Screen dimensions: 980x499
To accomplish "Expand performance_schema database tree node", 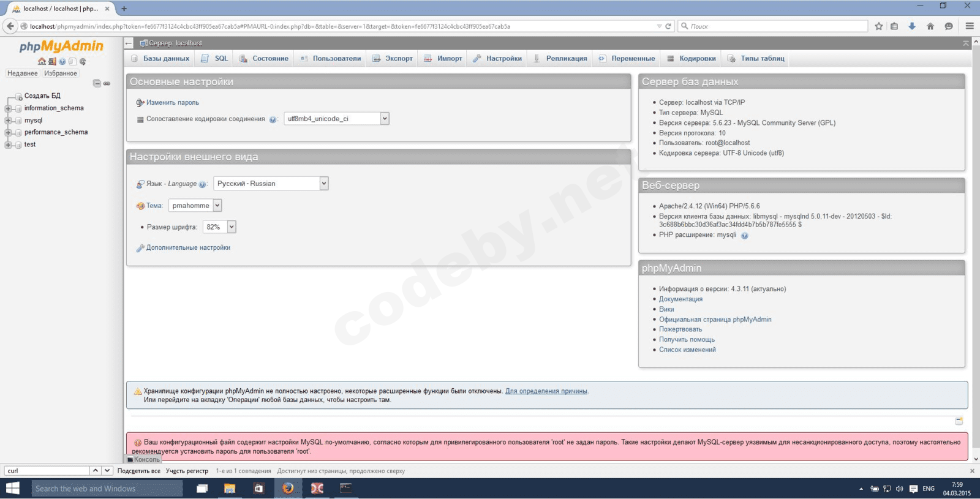I will tap(8, 132).
